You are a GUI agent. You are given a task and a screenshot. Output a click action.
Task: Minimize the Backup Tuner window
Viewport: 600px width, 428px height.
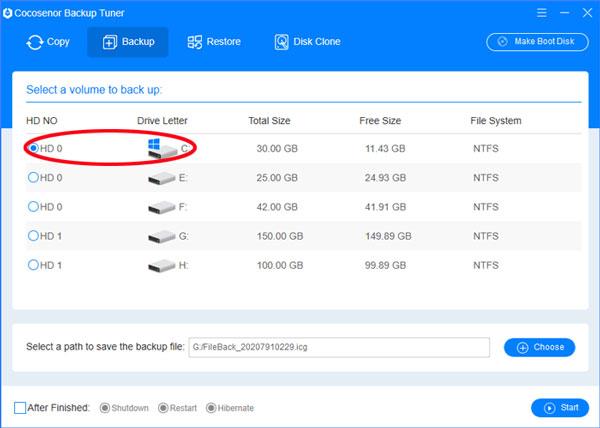click(564, 13)
